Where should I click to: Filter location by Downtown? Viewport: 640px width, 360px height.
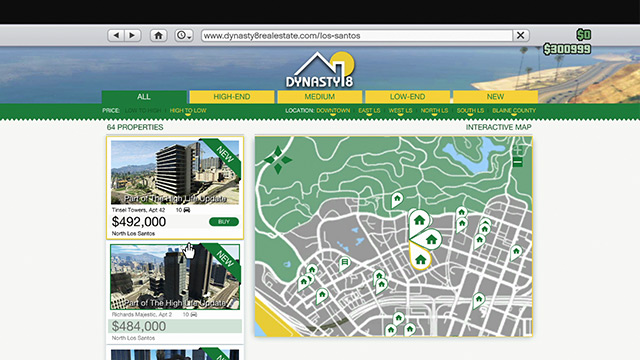pyautogui.click(x=333, y=111)
